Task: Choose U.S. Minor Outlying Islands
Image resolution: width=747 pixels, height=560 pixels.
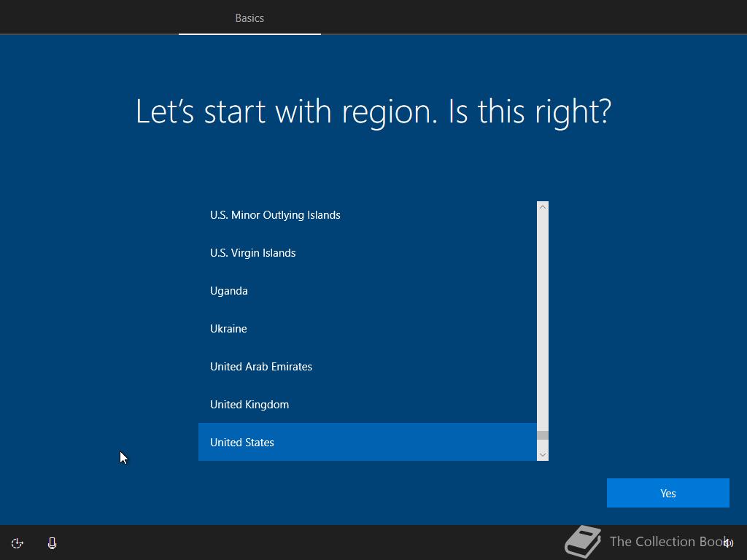Action: point(368,215)
